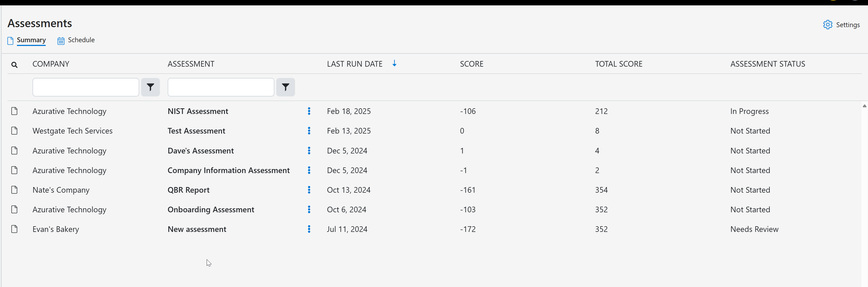This screenshot has width=868, height=287.
Task: Open the three-dot menu for Test Assessment
Action: coord(309,130)
